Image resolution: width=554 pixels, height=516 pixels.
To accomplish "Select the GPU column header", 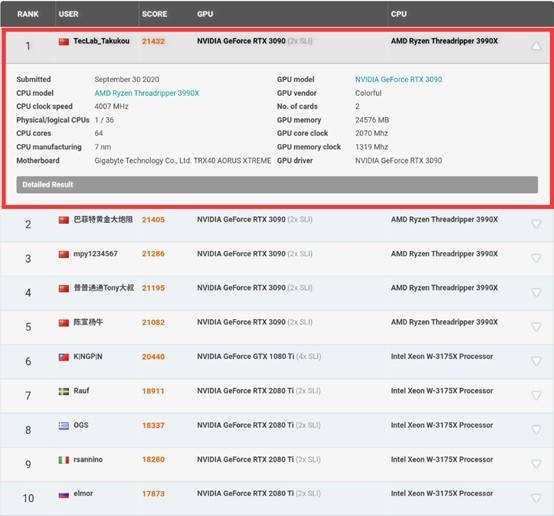I will pos(205,14).
